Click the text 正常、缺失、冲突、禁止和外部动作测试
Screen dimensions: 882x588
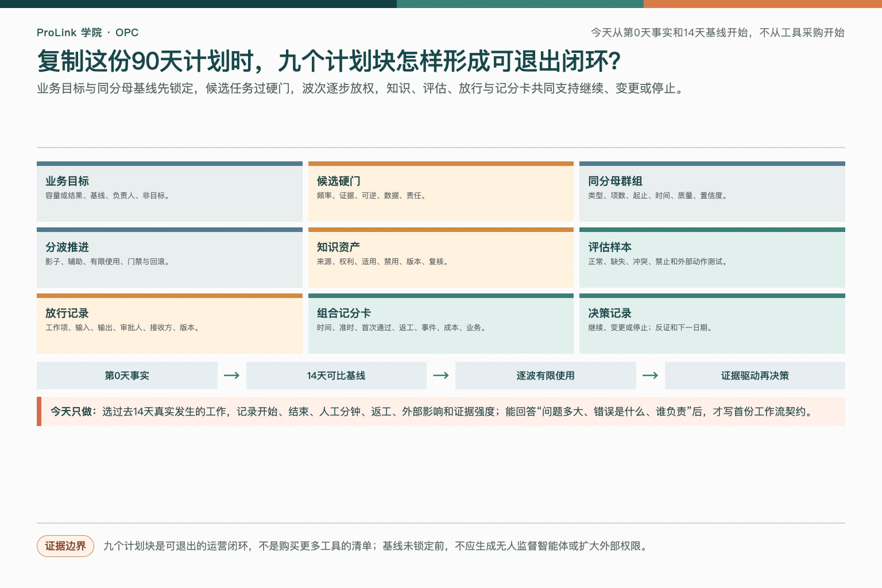pyautogui.click(x=658, y=262)
